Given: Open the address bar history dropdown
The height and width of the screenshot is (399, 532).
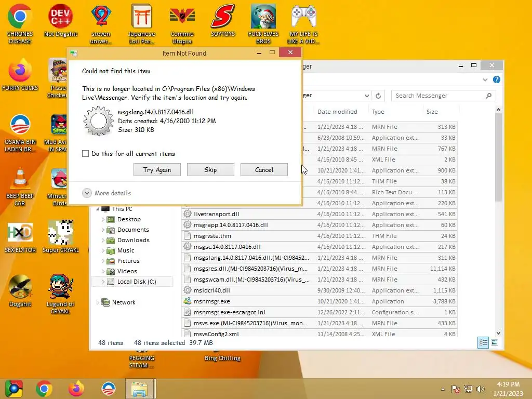Looking at the screenshot, I should coord(367,96).
